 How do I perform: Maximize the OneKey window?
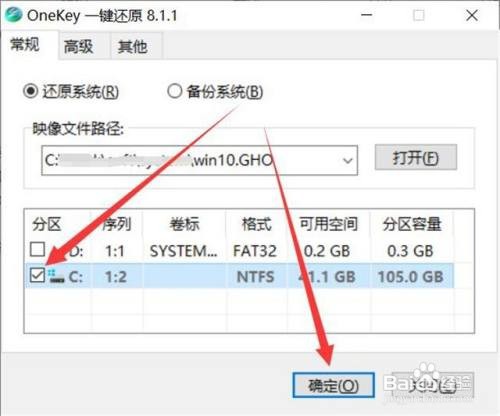click(419, 15)
